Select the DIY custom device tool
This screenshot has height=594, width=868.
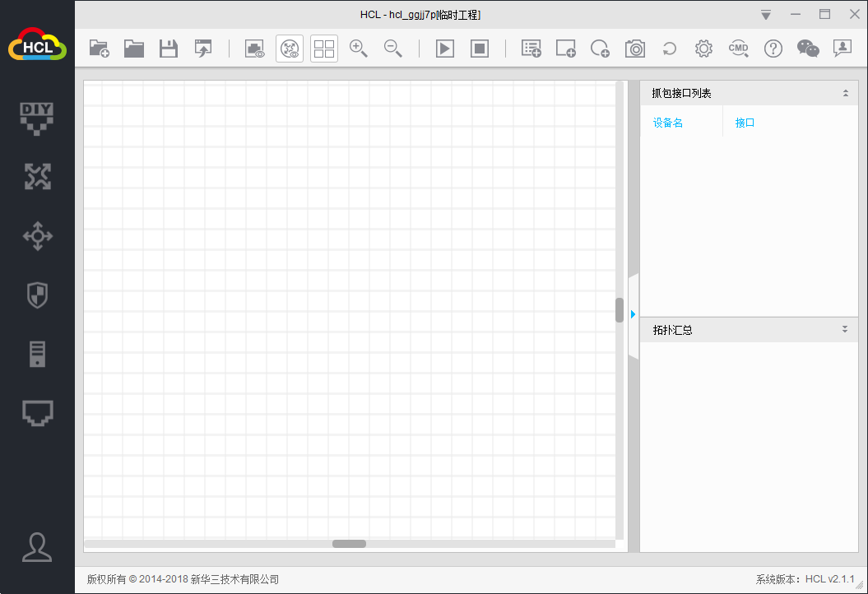[37, 118]
